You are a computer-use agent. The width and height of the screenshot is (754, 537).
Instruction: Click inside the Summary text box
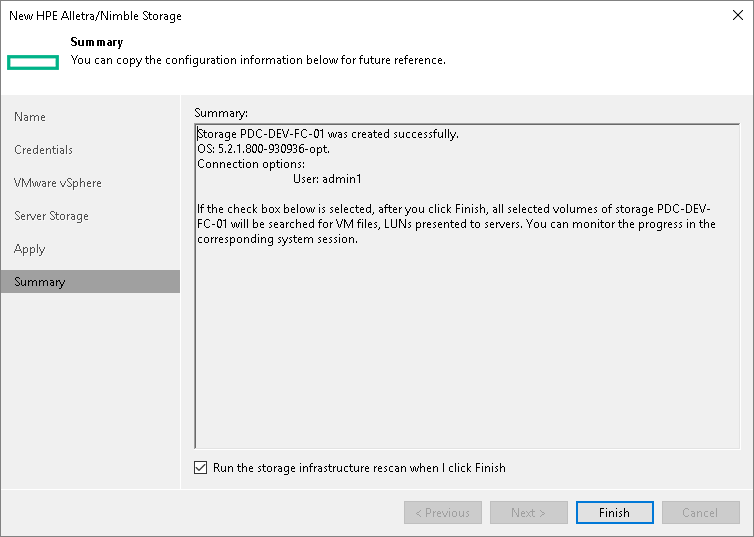pyautogui.click(x=467, y=286)
